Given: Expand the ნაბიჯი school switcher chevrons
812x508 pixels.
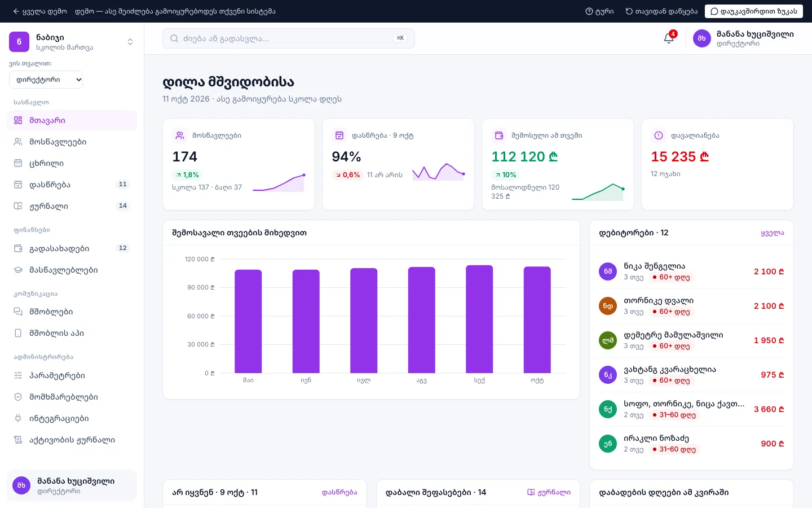Looking at the screenshot, I should tap(130, 42).
